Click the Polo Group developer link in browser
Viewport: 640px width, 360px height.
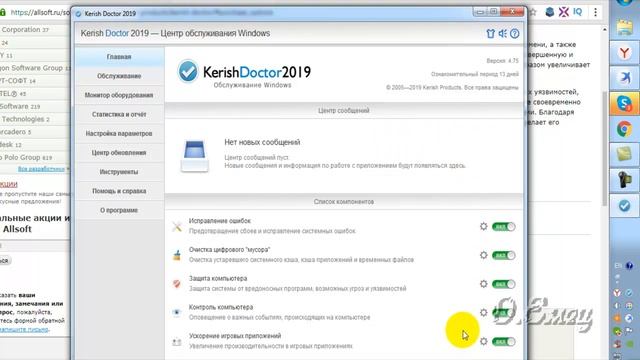[x=26, y=157]
